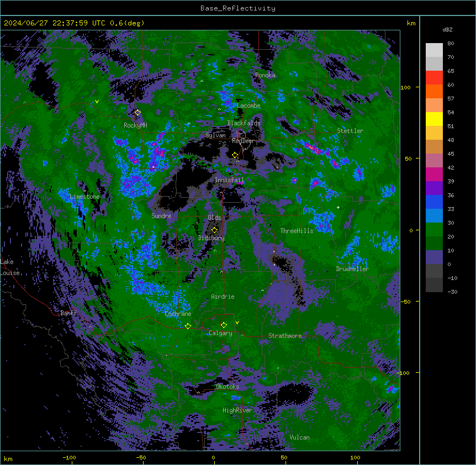Click the yellow diamond marker below RedDeer
This screenshot has width=476, height=465.
(235, 155)
